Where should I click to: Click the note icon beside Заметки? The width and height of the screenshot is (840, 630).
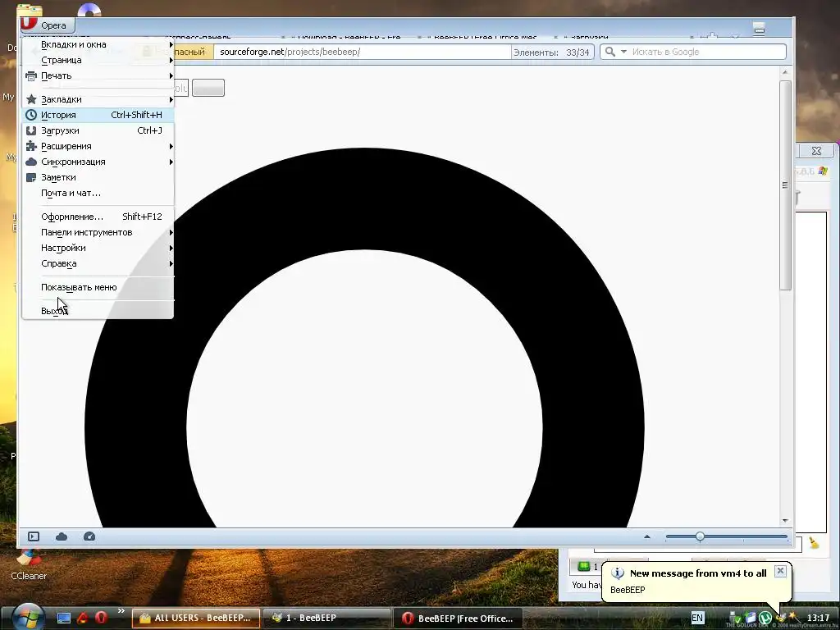[31, 177]
